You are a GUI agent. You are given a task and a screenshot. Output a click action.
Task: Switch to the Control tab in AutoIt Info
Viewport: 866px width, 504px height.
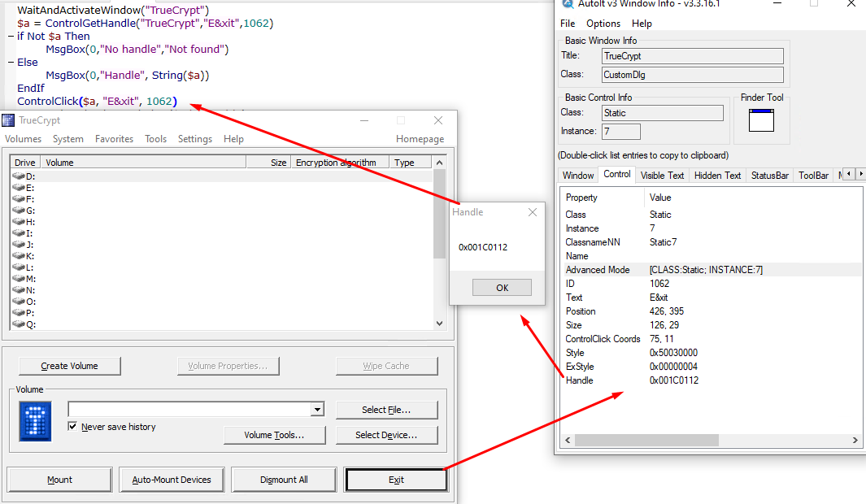pos(617,174)
